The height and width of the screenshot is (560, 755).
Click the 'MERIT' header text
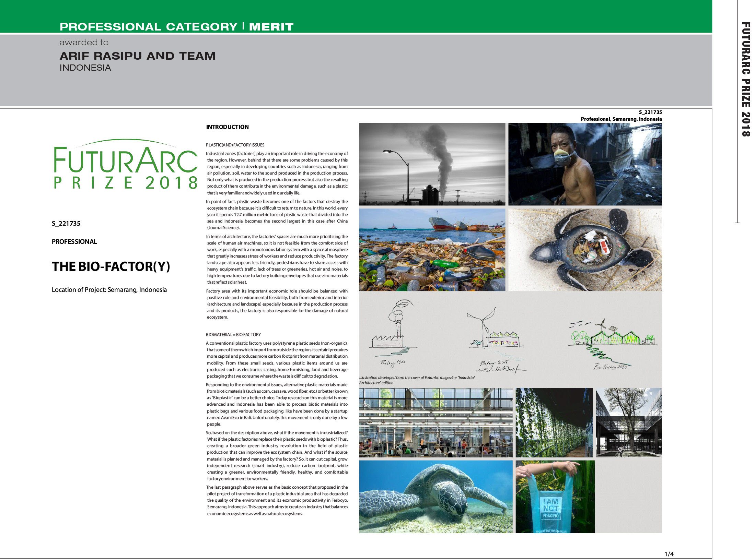[x=271, y=27]
